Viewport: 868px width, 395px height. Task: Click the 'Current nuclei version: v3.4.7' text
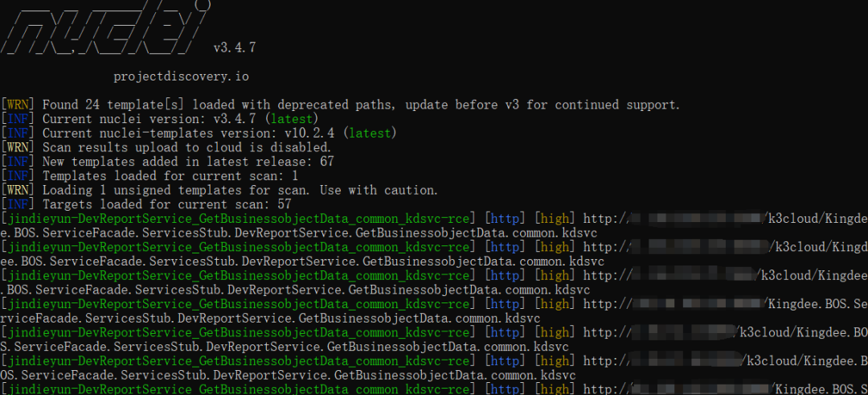pos(150,119)
